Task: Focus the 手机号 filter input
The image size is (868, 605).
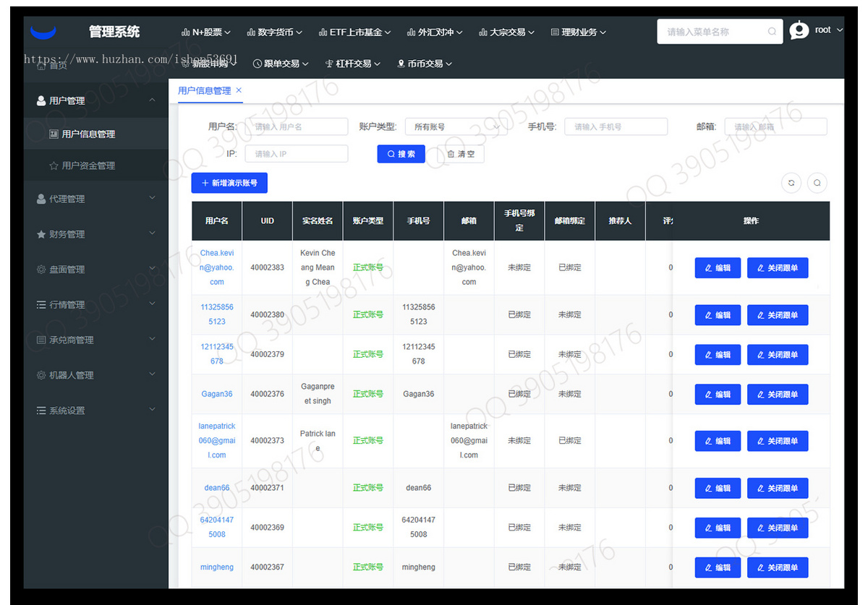Action: [616, 126]
